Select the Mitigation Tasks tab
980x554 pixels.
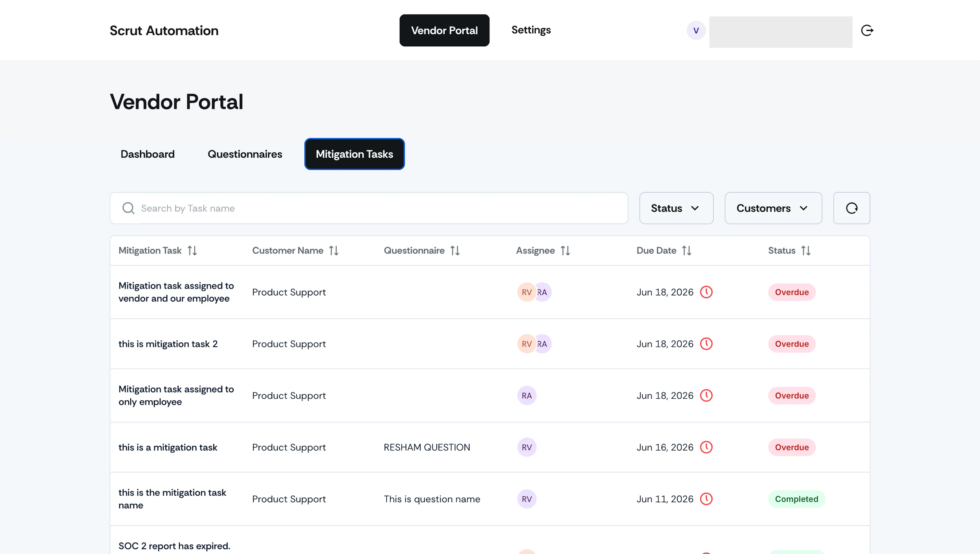(x=354, y=154)
